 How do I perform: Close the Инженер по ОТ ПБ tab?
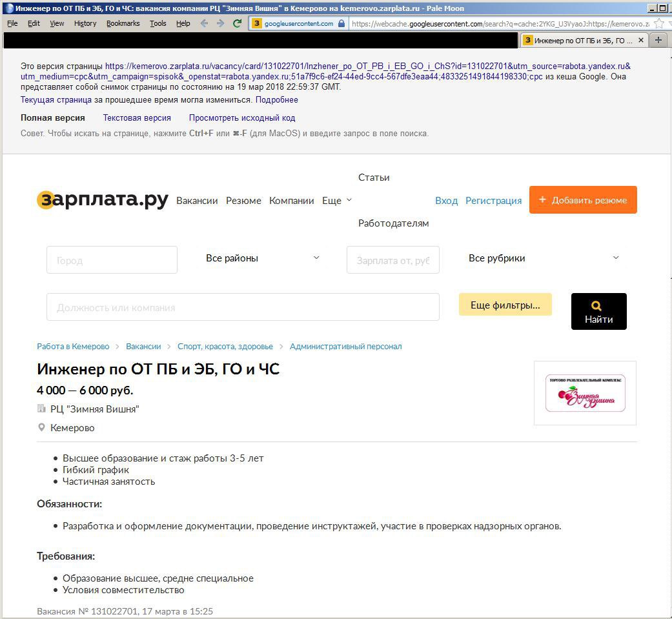641,40
